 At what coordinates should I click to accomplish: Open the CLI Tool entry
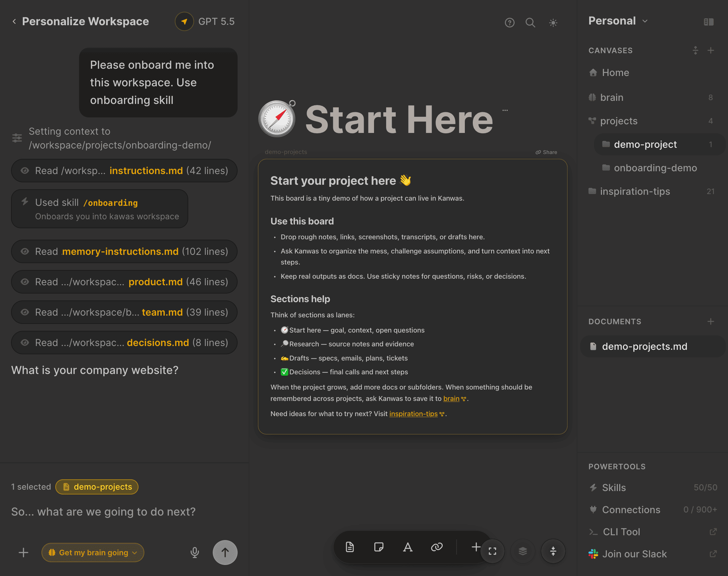(653, 532)
